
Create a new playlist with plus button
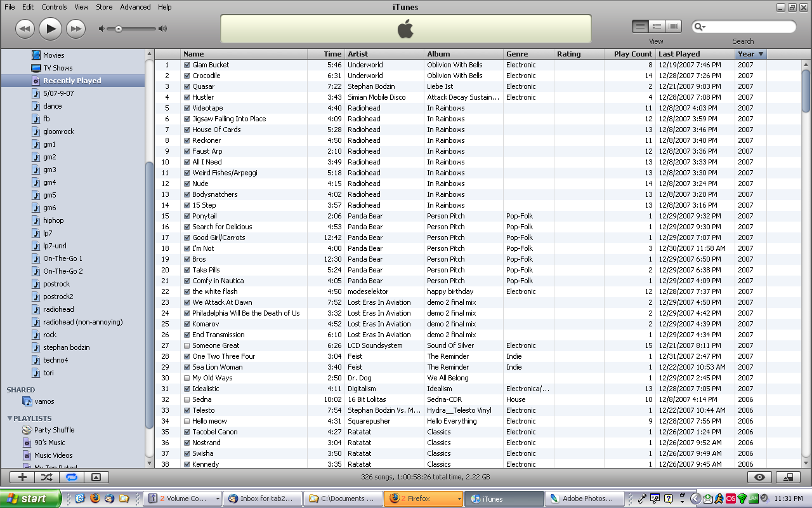22,477
